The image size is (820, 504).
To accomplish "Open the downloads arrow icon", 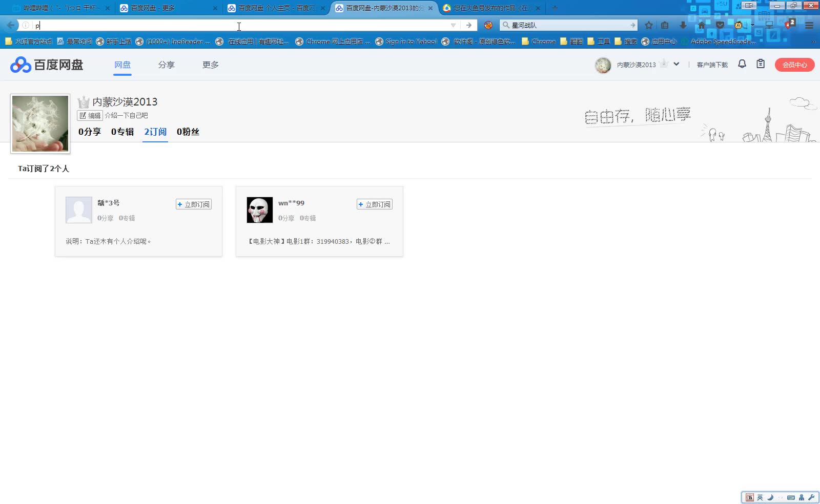I will click(x=683, y=25).
